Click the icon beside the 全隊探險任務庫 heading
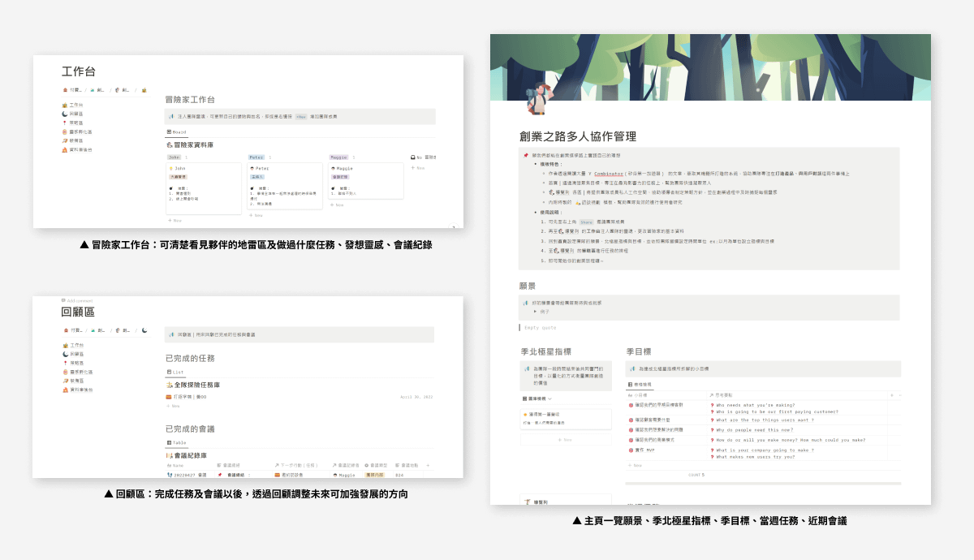The width and height of the screenshot is (974, 560). 169,385
